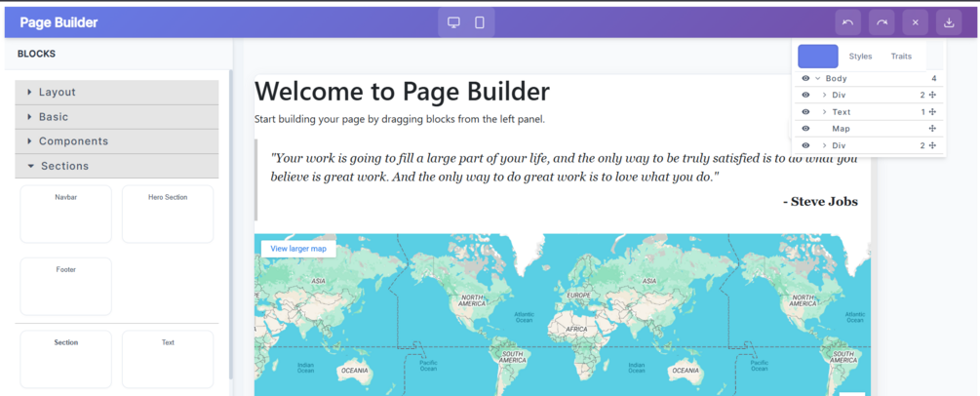The height and width of the screenshot is (396, 980).
Task: Select the Section block
Action: pyautogui.click(x=65, y=359)
